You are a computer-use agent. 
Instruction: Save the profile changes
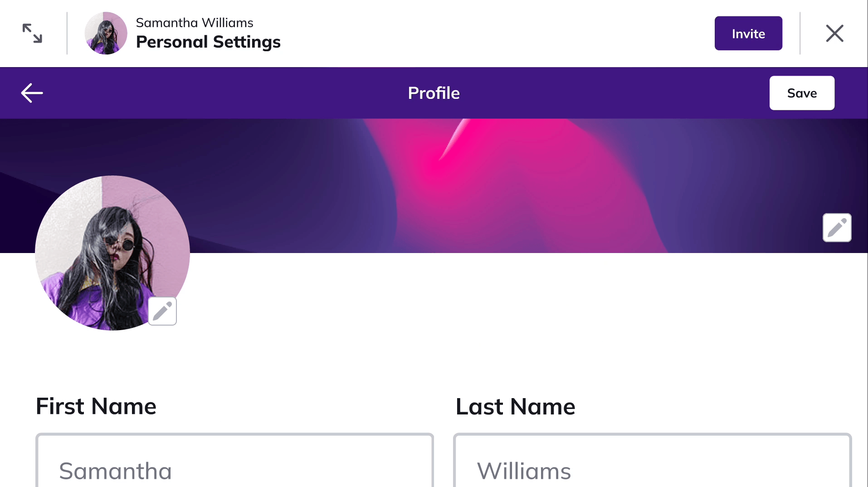coord(802,93)
